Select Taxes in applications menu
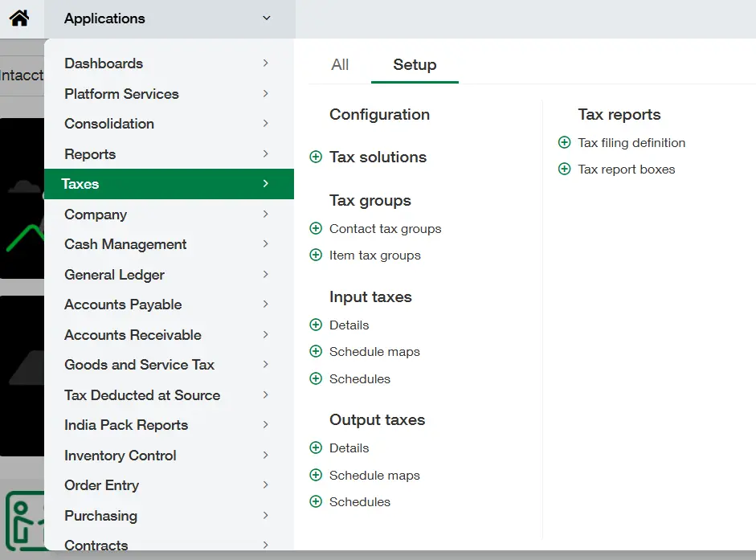756x560 pixels. pyautogui.click(x=170, y=184)
